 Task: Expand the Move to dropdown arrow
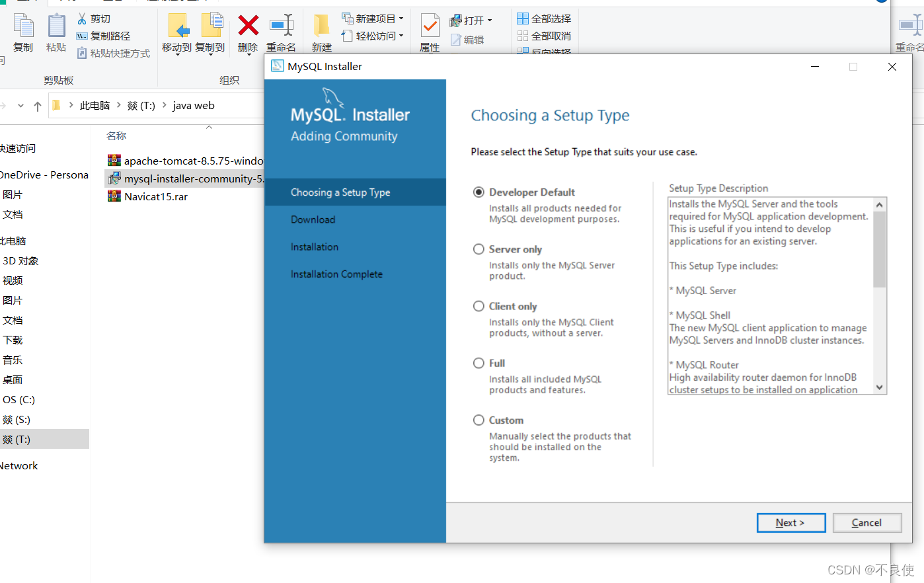[x=176, y=55]
